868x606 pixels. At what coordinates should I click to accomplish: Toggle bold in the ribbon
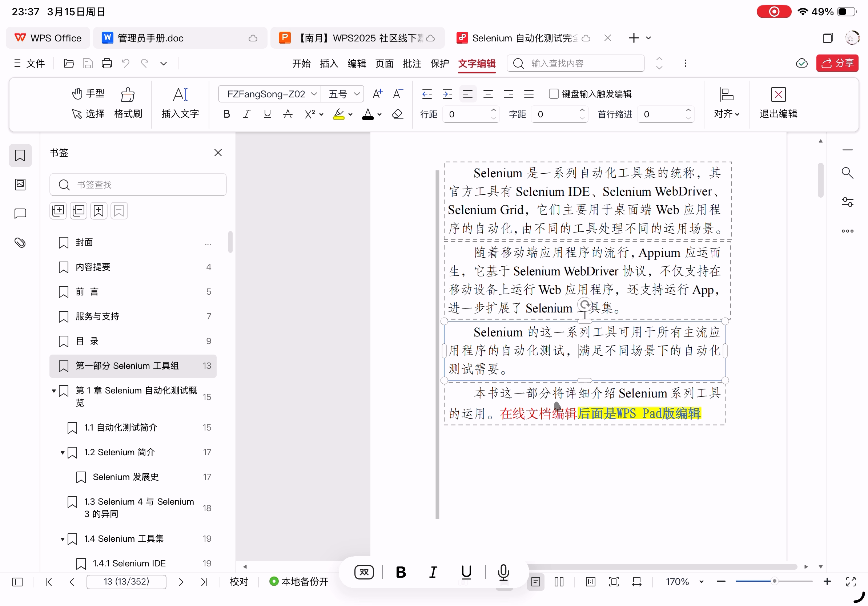pyautogui.click(x=226, y=114)
